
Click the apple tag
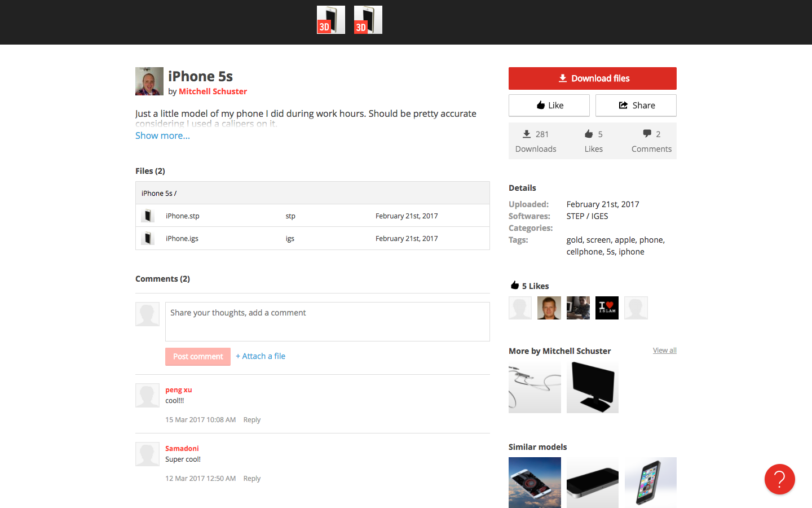pos(625,240)
